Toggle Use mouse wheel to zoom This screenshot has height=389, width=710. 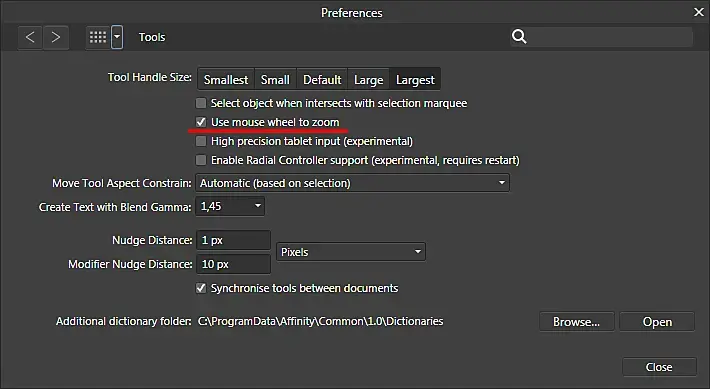201,122
